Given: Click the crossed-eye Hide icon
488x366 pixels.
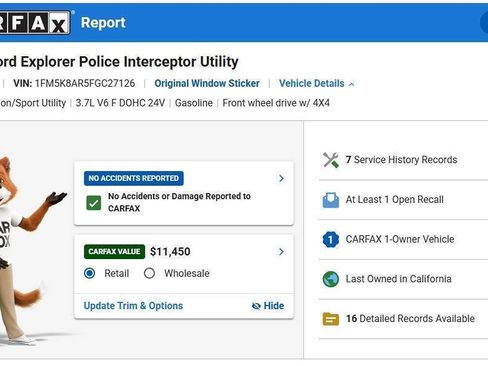Looking at the screenshot, I should 256,306.
